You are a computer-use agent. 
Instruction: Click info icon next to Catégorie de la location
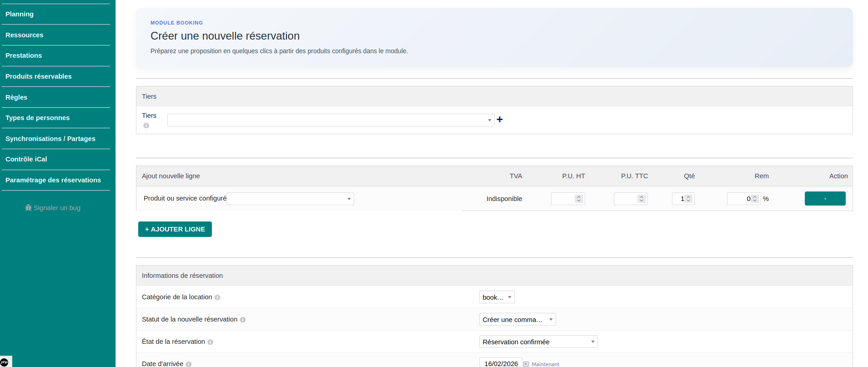click(217, 297)
